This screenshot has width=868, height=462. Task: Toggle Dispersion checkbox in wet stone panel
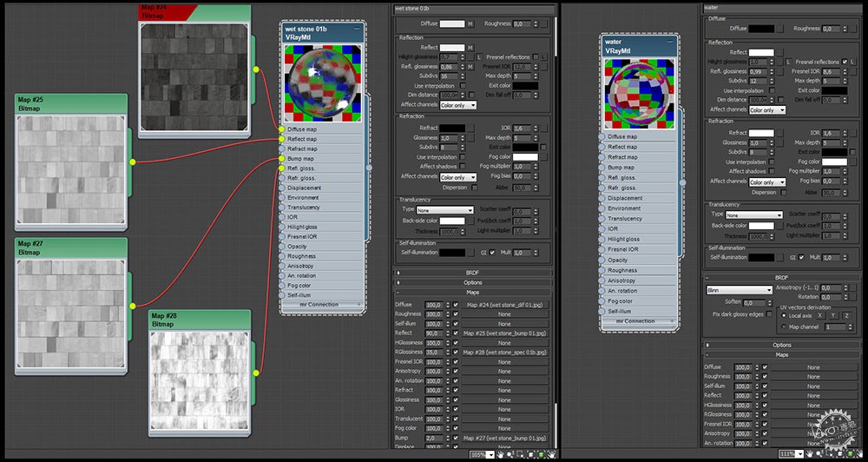pyautogui.click(x=475, y=188)
